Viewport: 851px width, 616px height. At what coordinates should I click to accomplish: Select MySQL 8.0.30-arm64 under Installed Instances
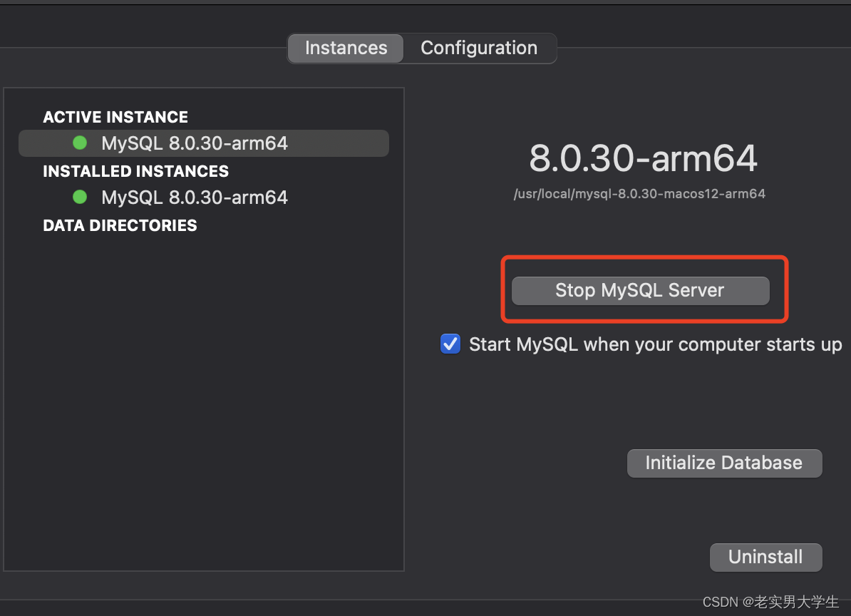click(x=195, y=197)
